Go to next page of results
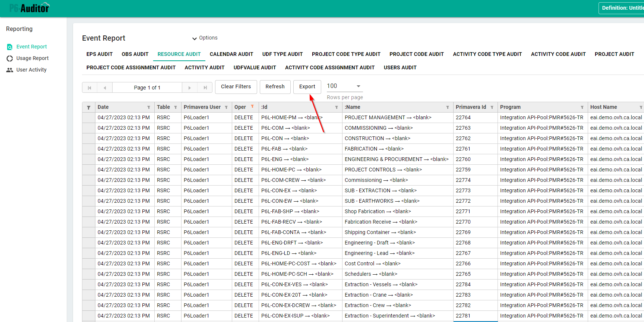Image resolution: width=644 pixels, height=322 pixels. 190,88
